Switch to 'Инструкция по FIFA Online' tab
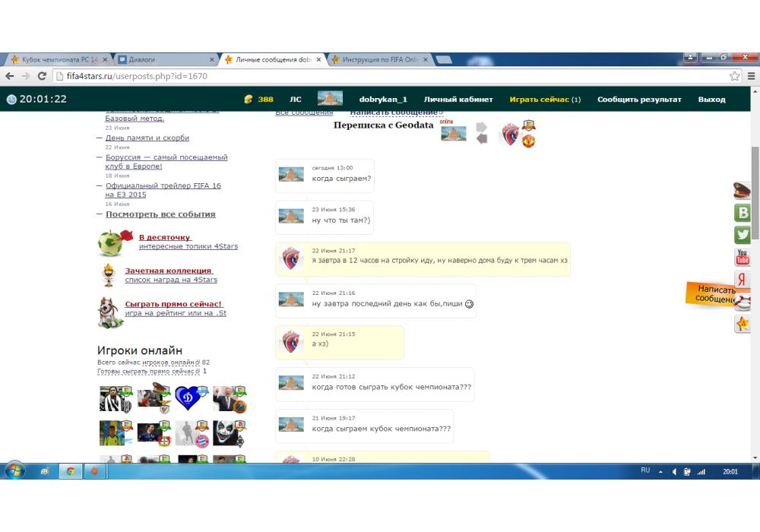The width and height of the screenshot is (760, 532). (x=380, y=59)
